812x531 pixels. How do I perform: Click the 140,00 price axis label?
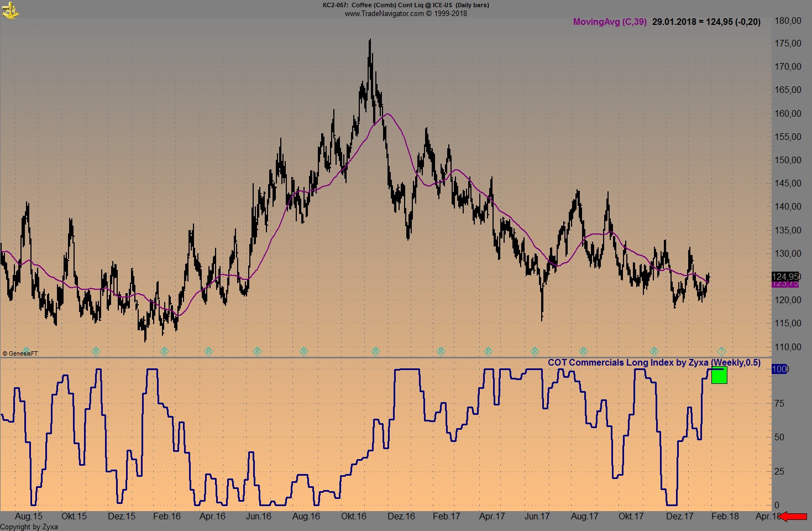(x=788, y=207)
